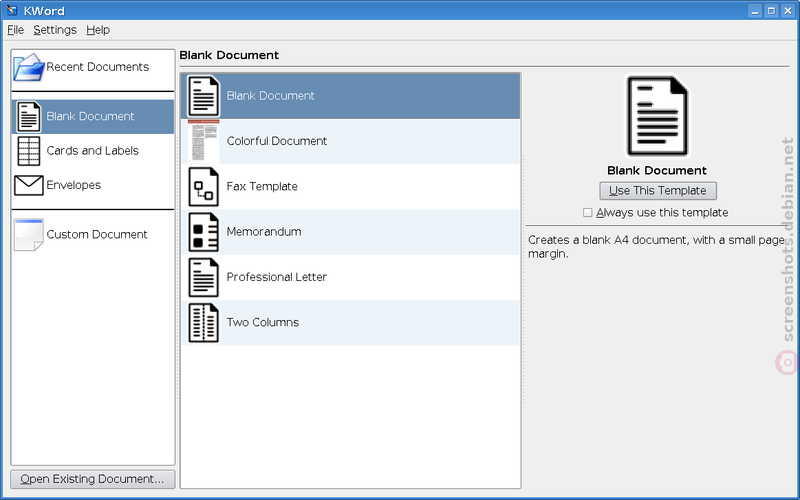Open the Help menu
Screen dimensions: 800x500
pyautogui.click(x=98, y=30)
